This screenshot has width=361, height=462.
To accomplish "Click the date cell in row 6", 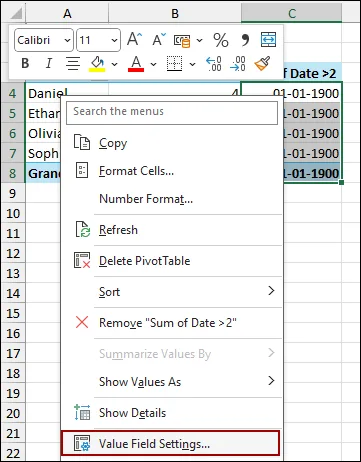I will (312, 133).
